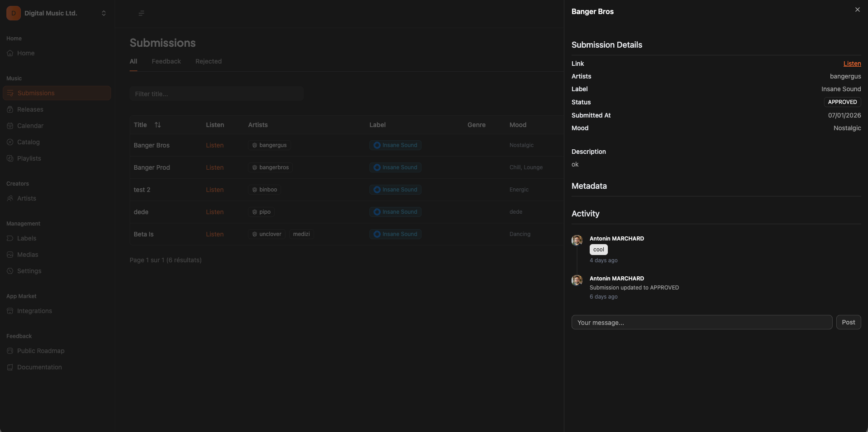Click the orange D workspace logo
This screenshot has height=432, width=868.
[x=14, y=13]
